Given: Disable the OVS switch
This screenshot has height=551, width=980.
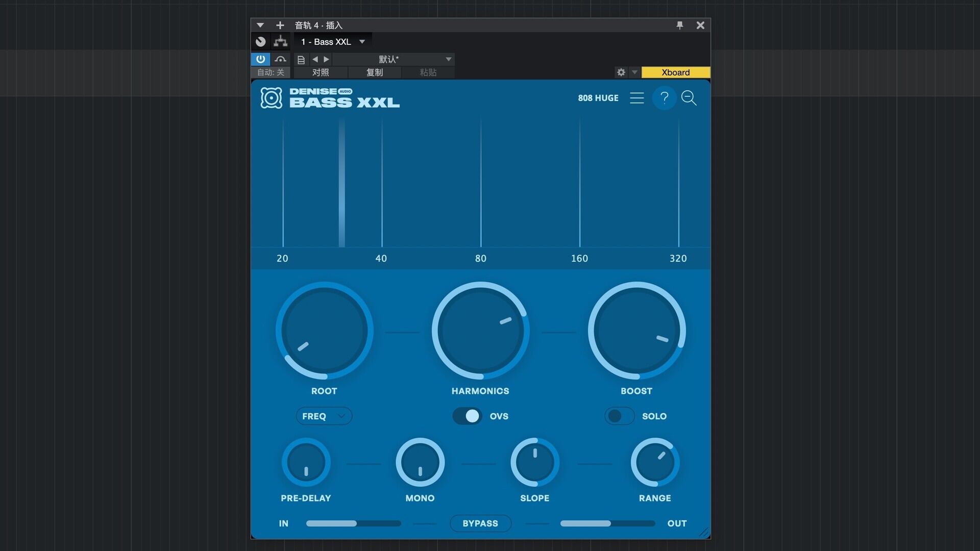Looking at the screenshot, I should (x=467, y=416).
